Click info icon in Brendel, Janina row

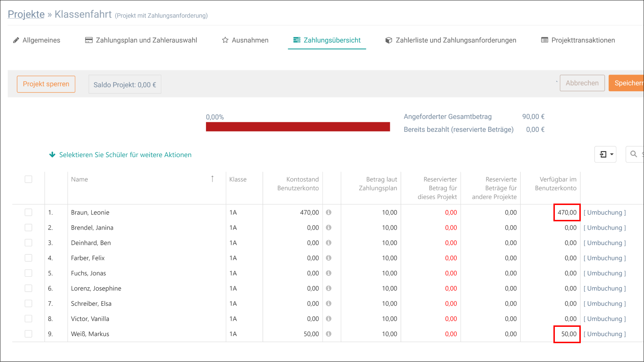(329, 227)
